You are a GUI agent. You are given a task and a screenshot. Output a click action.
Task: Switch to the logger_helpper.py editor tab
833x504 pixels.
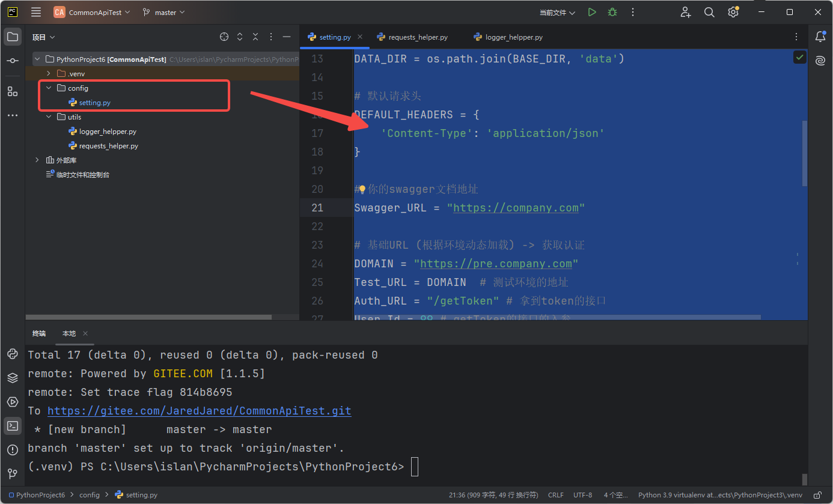pos(508,37)
